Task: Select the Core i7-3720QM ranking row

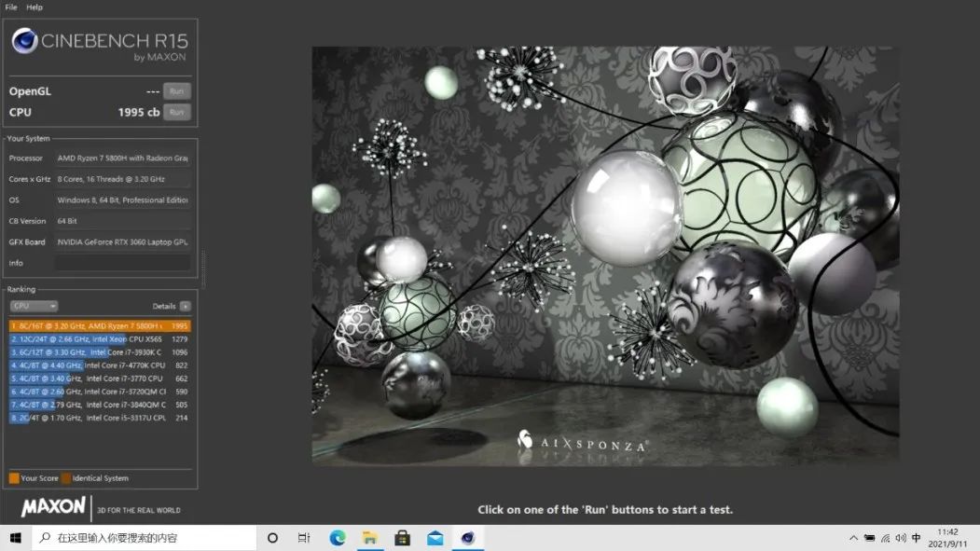Action: pyautogui.click(x=100, y=392)
